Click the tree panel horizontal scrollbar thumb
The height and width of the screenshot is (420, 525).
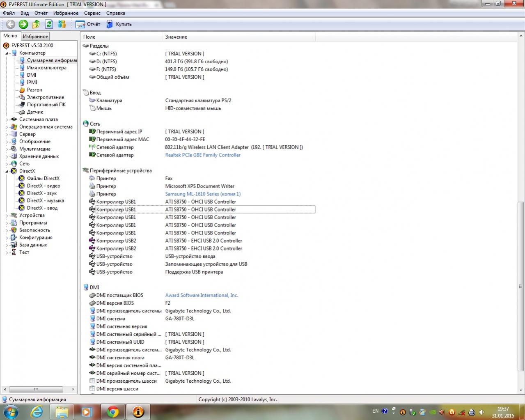coord(36,389)
